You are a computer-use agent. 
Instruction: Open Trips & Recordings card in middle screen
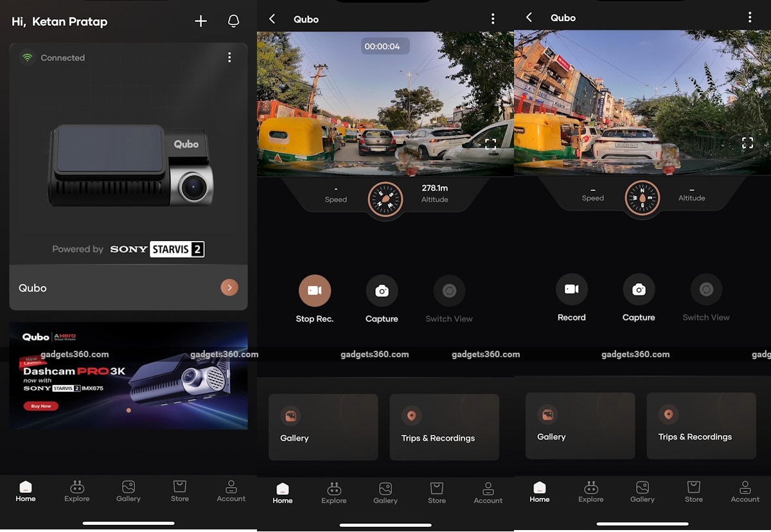(x=445, y=427)
